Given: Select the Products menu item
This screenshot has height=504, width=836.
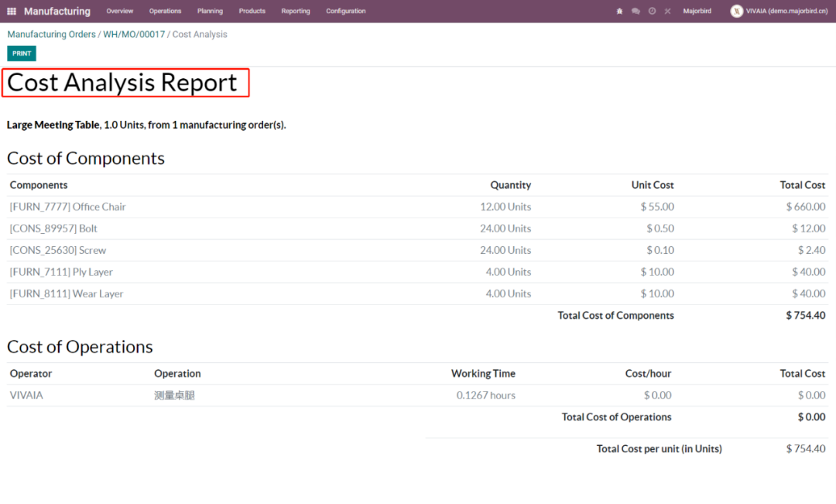Looking at the screenshot, I should pos(252,12).
